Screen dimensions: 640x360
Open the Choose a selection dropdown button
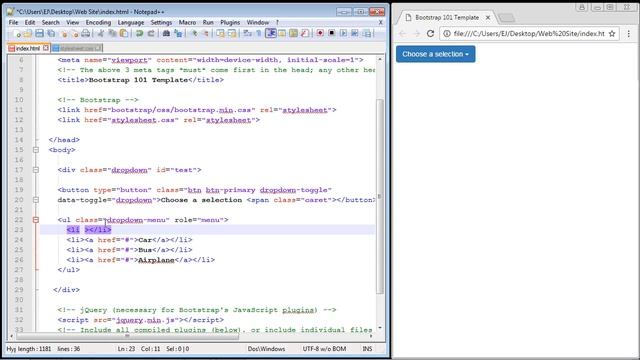pos(436,54)
